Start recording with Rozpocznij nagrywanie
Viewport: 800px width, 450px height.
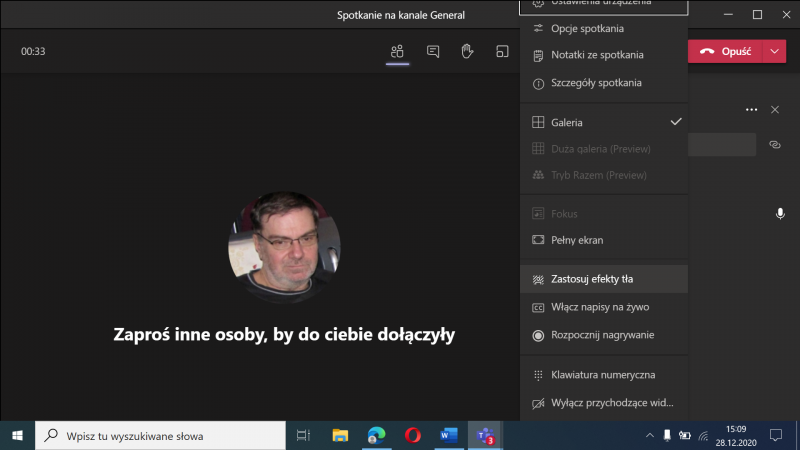(604, 335)
